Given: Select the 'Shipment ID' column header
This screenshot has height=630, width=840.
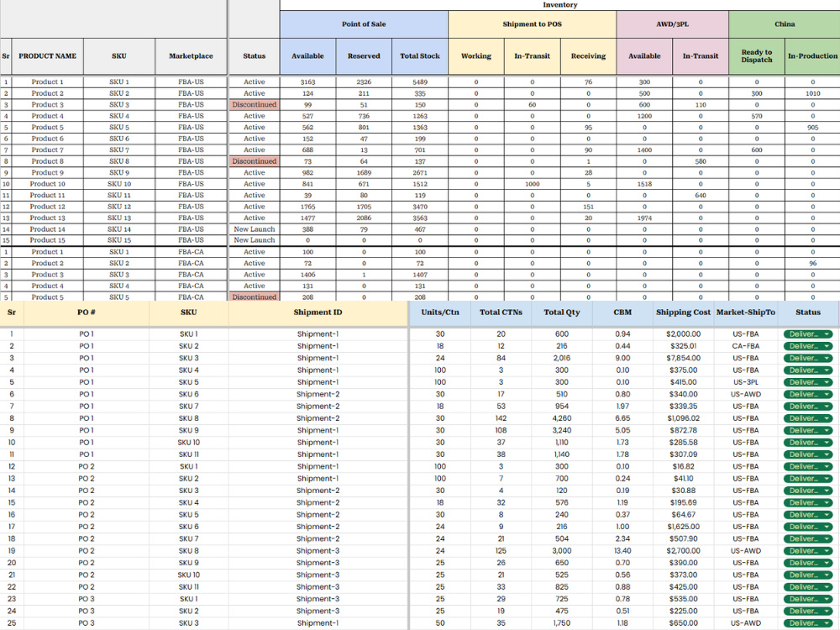Looking at the screenshot, I should pos(318,312).
